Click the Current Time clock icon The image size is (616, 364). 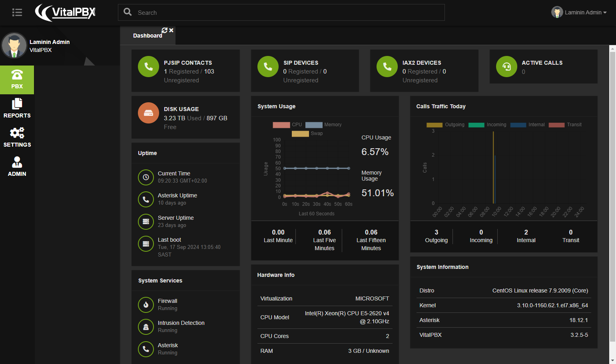tap(146, 177)
